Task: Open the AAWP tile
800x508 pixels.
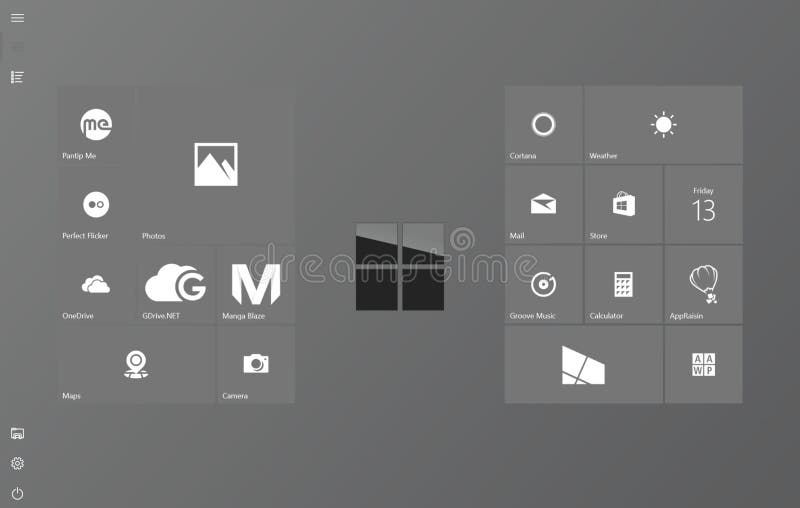Action: point(704,365)
